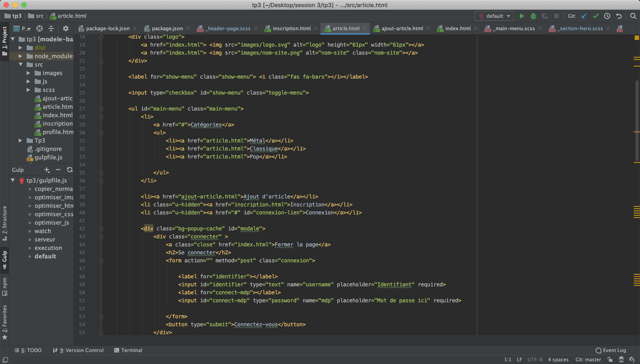
Task: Toggle the Structure tool window button
Action: click(4, 222)
